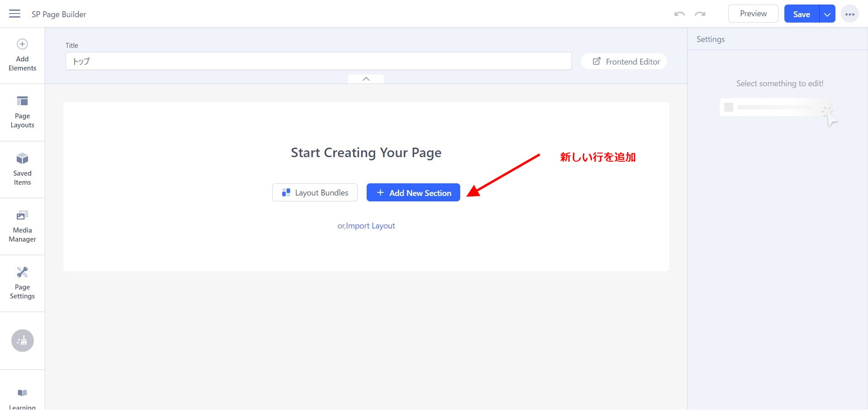Image resolution: width=868 pixels, height=410 pixels.
Task: Open Add Elements panel
Action: [x=22, y=55]
